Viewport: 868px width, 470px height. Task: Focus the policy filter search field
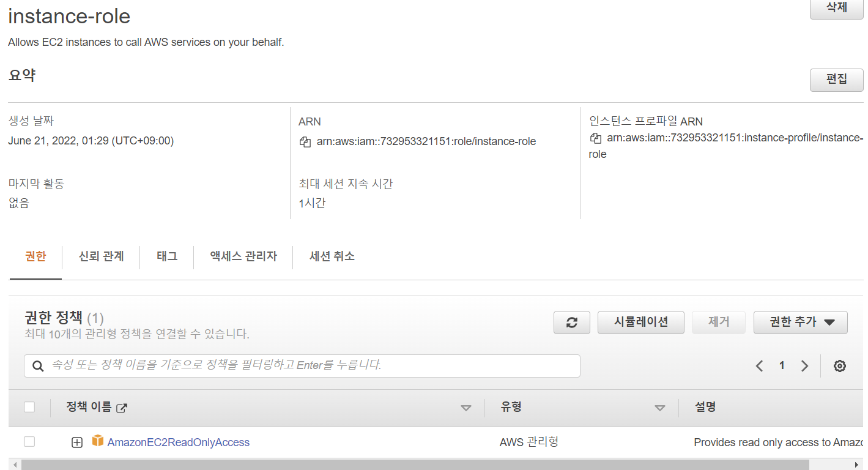click(302, 366)
